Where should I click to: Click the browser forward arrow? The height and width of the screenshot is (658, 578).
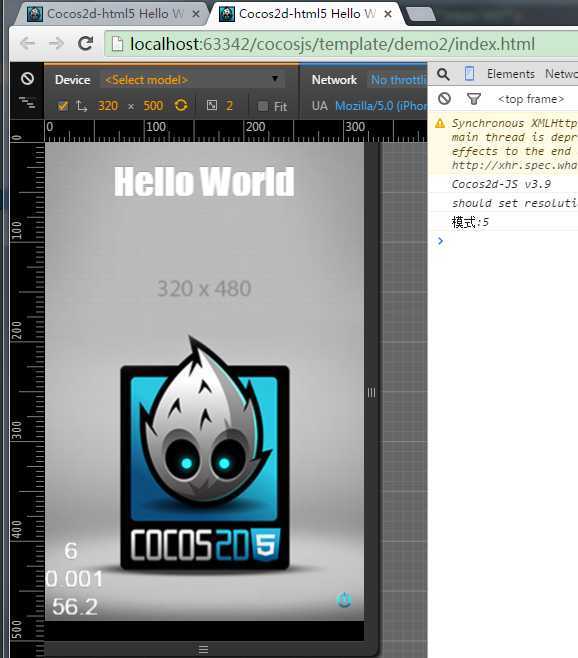coord(56,44)
